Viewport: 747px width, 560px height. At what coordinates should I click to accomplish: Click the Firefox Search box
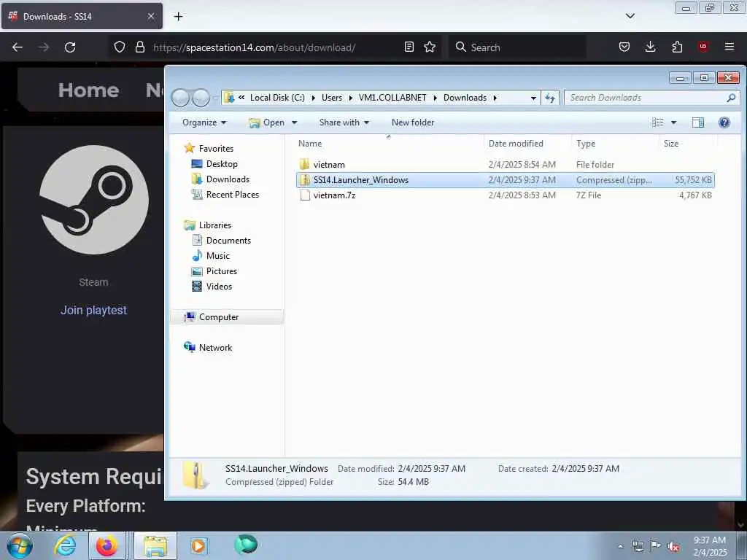coord(517,47)
